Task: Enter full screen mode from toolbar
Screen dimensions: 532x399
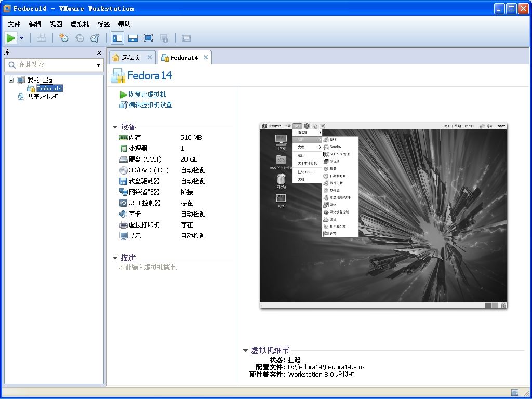Action: (148, 38)
